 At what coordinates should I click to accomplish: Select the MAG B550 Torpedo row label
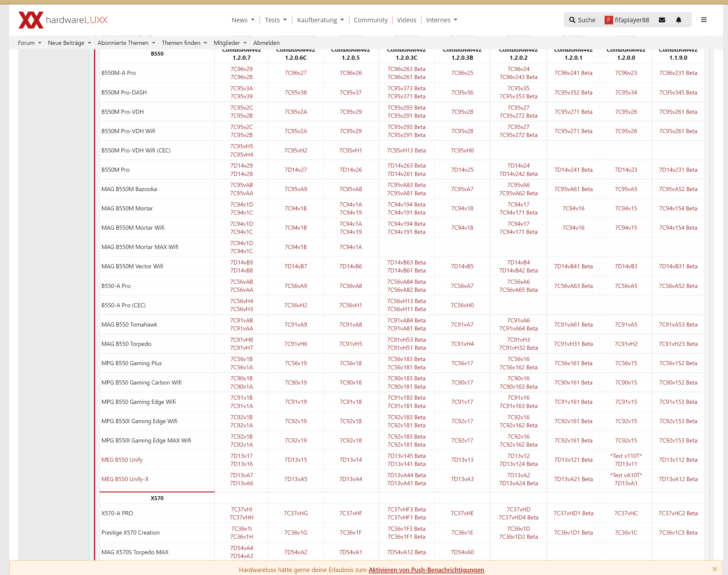pos(126,344)
